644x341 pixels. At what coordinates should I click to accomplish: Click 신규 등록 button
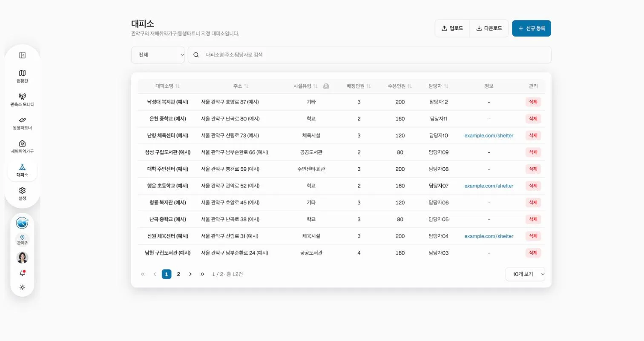click(x=532, y=29)
